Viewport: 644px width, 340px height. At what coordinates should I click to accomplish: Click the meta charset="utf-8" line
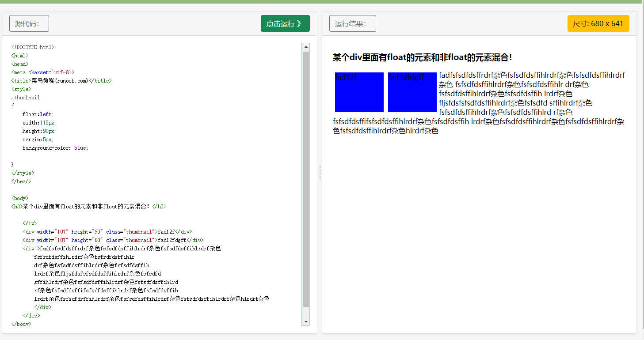pyautogui.click(x=43, y=72)
